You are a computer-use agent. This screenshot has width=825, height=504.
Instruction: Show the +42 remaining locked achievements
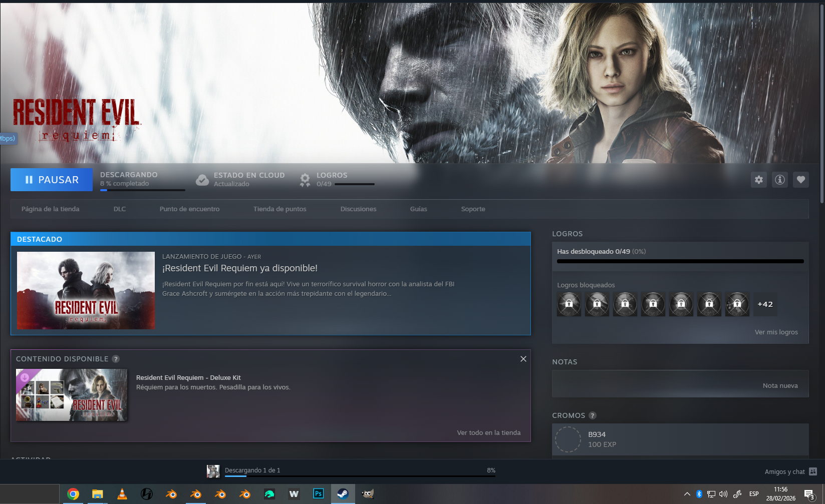pos(765,304)
